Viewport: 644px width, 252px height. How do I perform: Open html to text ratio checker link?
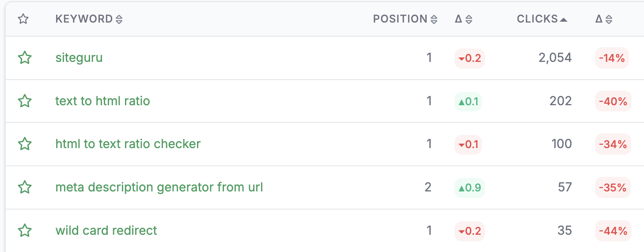(x=128, y=144)
